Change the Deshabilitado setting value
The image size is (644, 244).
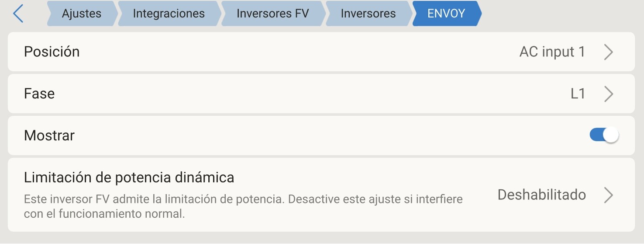541,195
